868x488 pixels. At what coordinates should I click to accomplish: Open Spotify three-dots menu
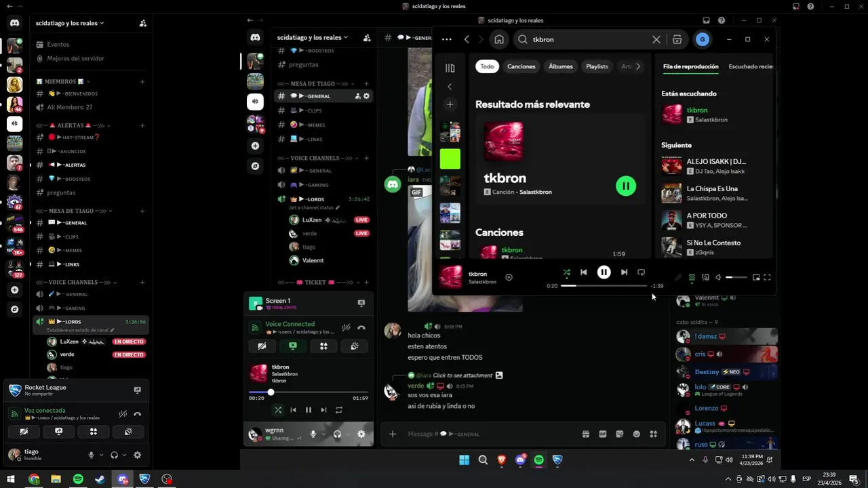tap(446, 39)
